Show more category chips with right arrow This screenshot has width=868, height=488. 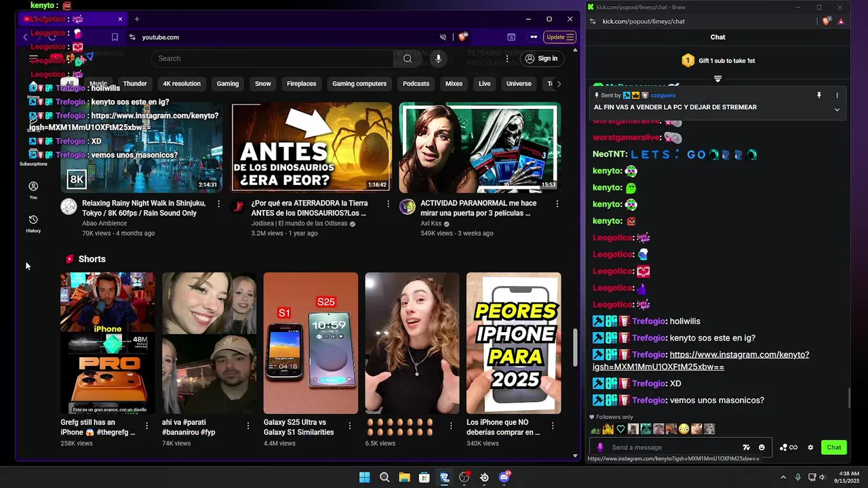click(558, 84)
